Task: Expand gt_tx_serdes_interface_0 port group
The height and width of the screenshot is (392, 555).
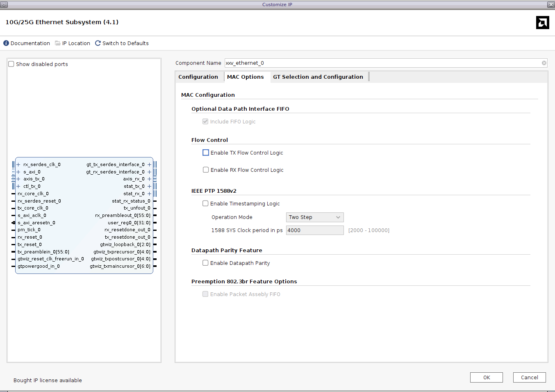Action: (x=149, y=164)
